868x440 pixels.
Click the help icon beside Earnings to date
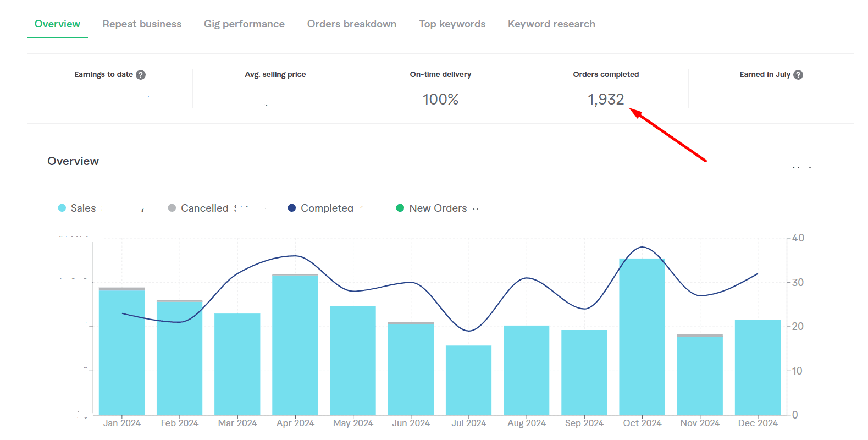point(141,75)
